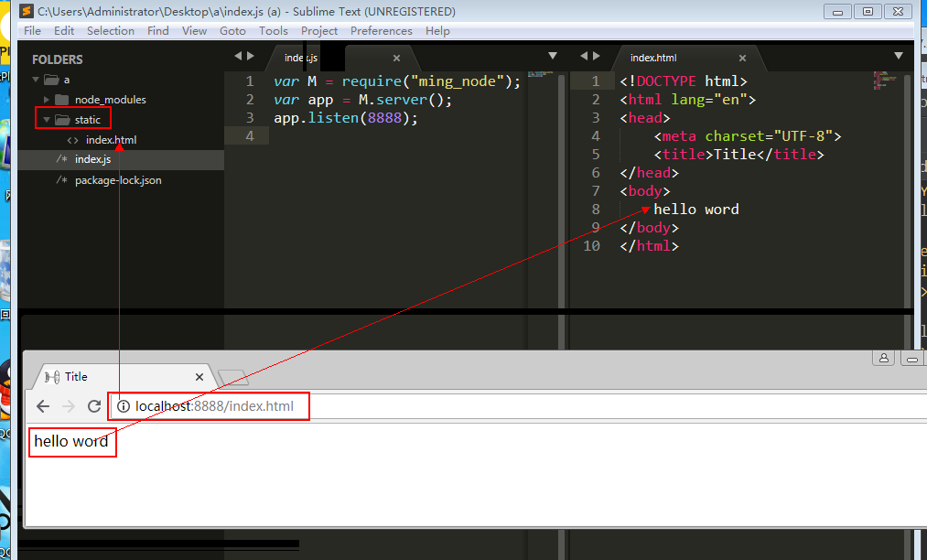Open the File menu
The image size is (927, 560).
point(32,31)
